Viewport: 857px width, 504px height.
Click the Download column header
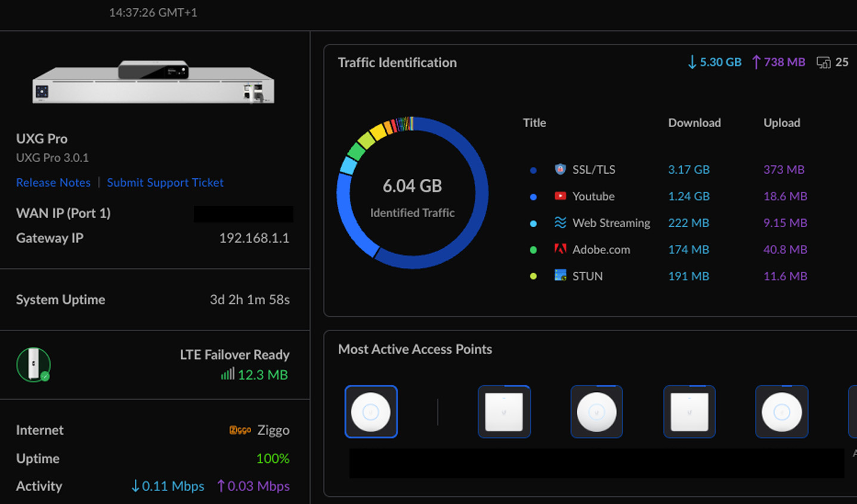tap(694, 123)
